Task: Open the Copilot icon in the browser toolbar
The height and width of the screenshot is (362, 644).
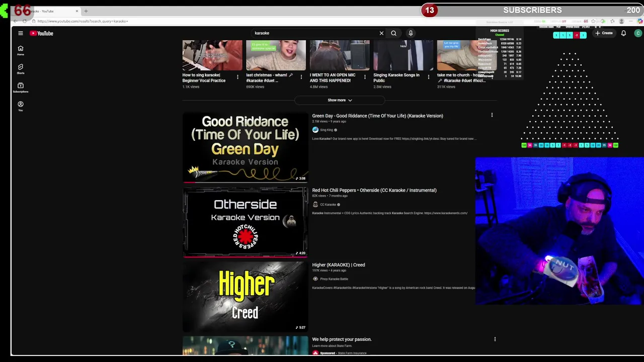Action: 640,21
